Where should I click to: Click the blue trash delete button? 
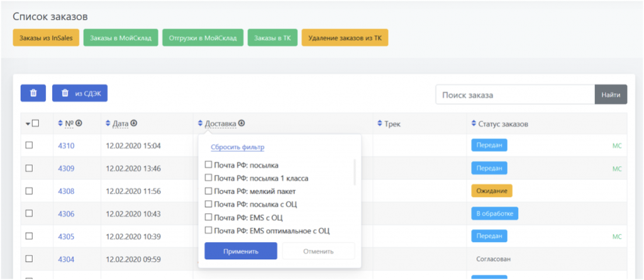click(x=33, y=93)
